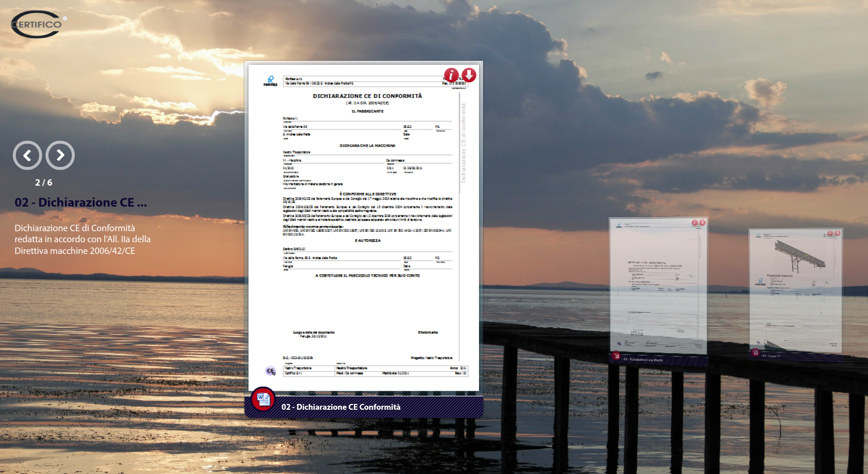
Task: Open info icon on Valutazione dei Rischi thumbnail
Action: [x=695, y=223]
